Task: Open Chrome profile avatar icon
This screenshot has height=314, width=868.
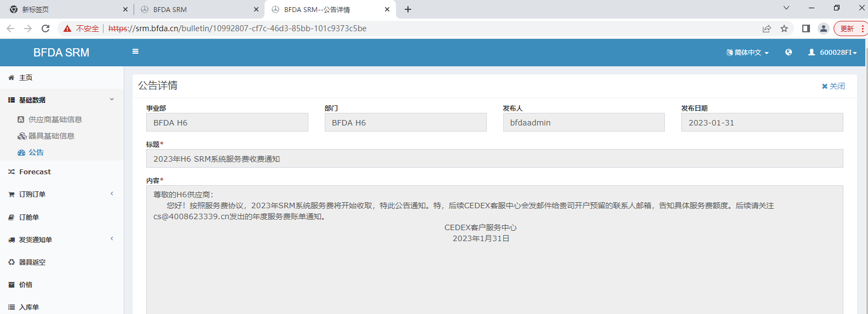Action: 823,28
